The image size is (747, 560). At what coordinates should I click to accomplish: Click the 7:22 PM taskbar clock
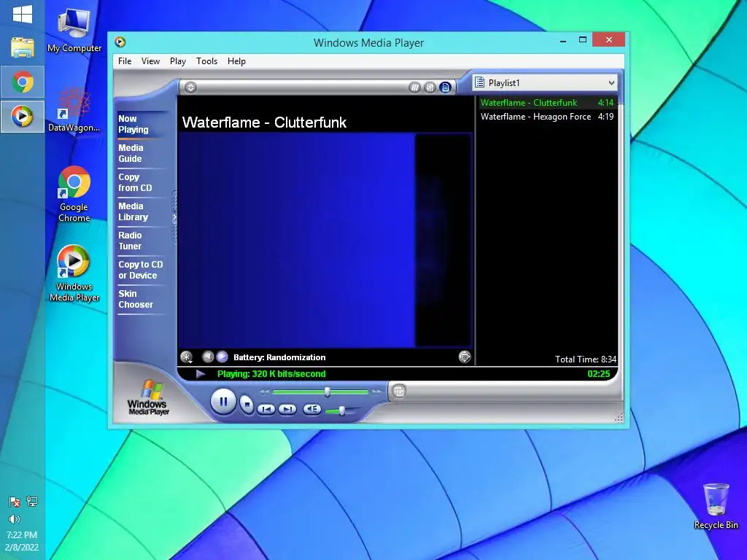22,534
